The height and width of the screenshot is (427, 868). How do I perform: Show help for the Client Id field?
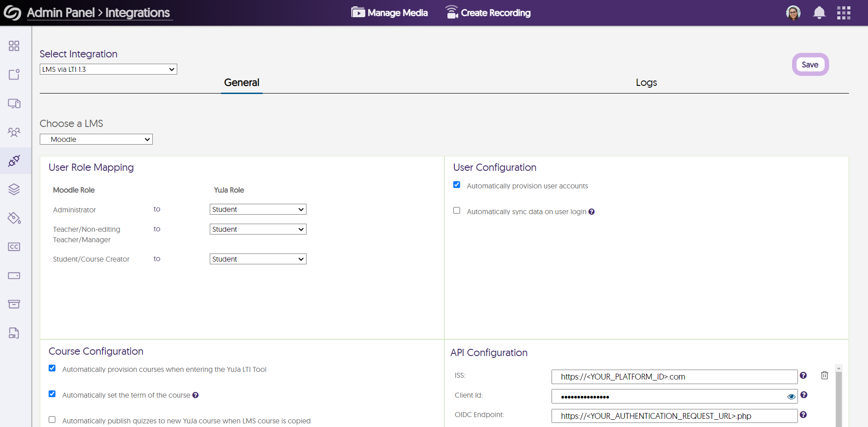pyautogui.click(x=804, y=395)
